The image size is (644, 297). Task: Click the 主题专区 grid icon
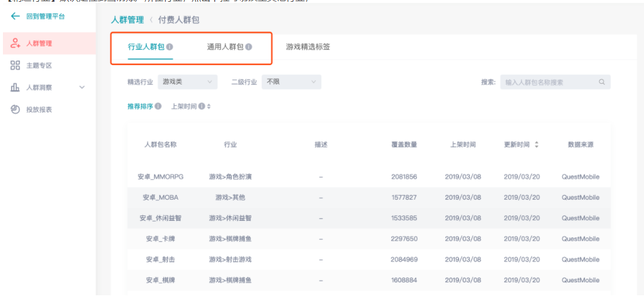click(x=16, y=66)
